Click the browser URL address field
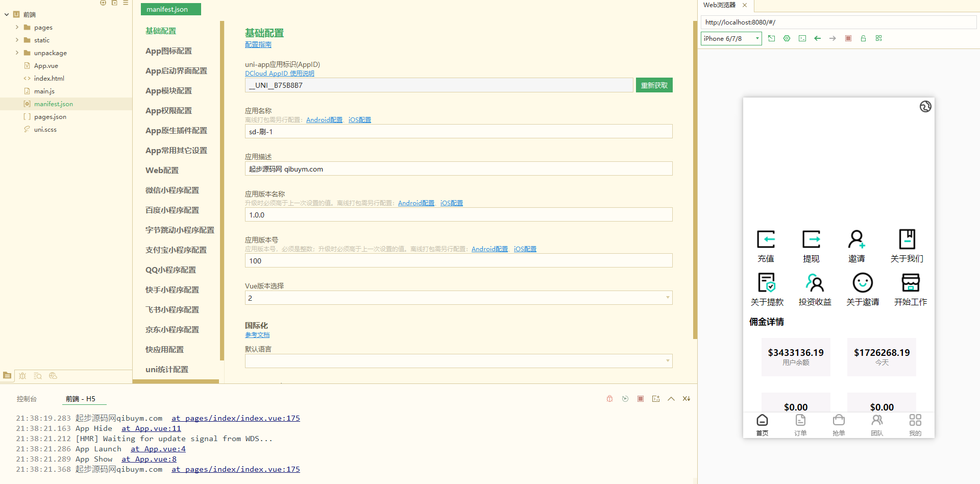Viewport: 980px width, 484px height. (x=839, y=22)
